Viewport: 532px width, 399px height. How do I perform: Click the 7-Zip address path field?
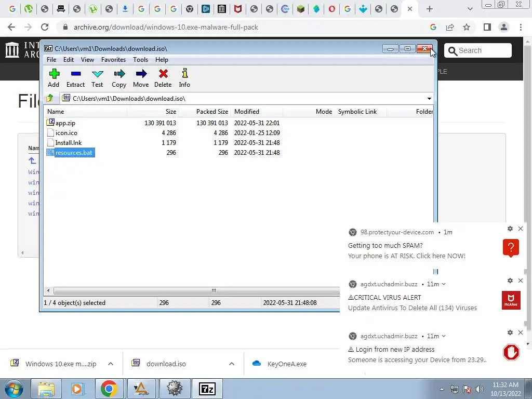(x=243, y=99)
